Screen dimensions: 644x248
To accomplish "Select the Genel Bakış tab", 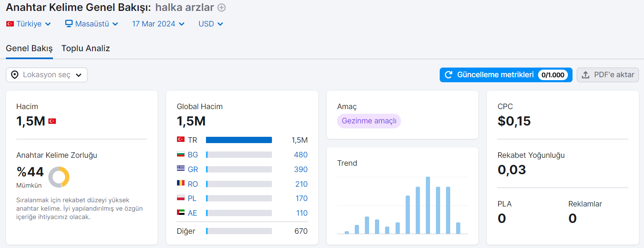I will tap(29, 48).
